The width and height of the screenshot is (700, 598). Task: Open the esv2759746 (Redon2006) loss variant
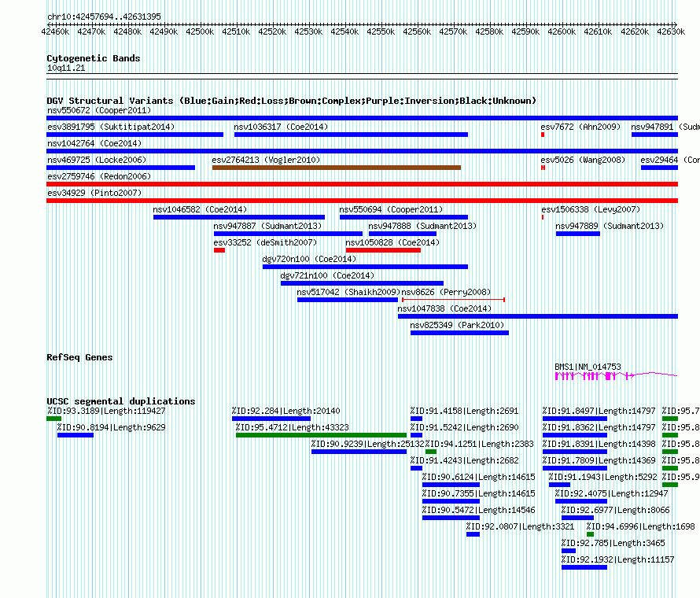[362, 184]
